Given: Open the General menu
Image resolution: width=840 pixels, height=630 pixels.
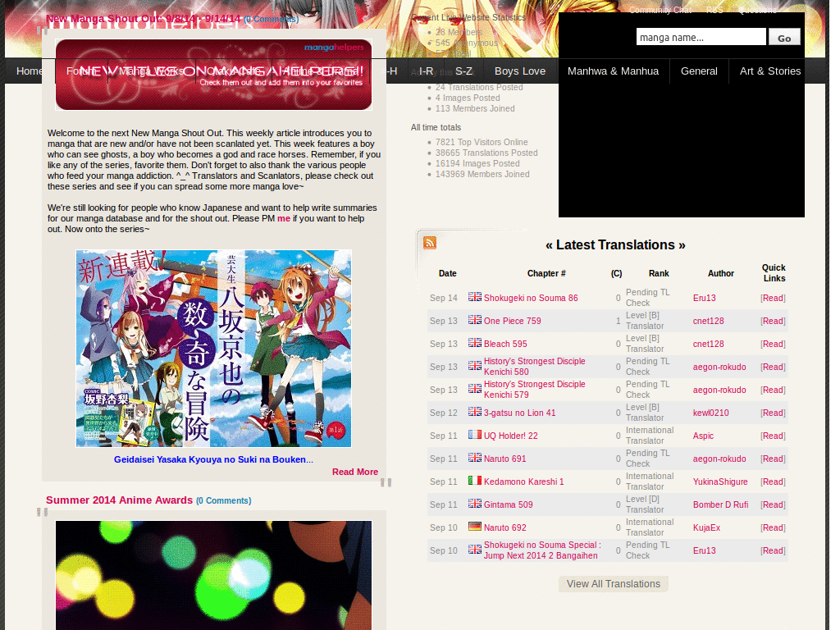Looking at the screenshot, I should coord(699,71).
